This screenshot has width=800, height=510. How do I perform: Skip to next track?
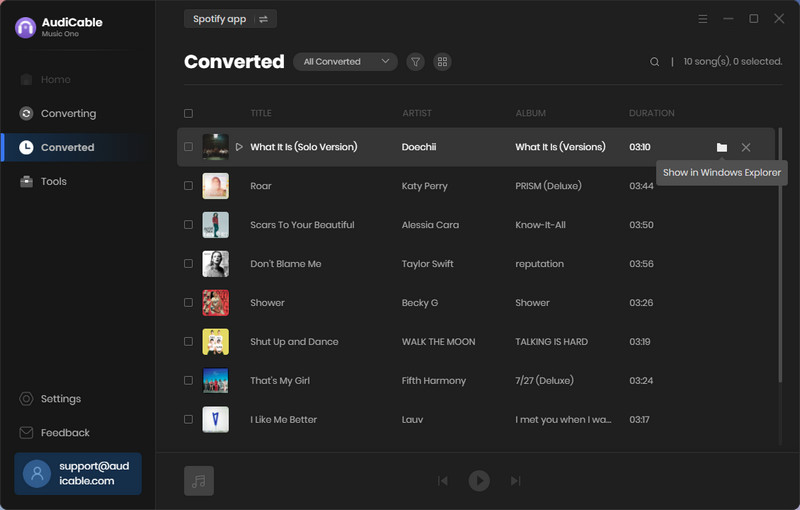tap(515, 481)
